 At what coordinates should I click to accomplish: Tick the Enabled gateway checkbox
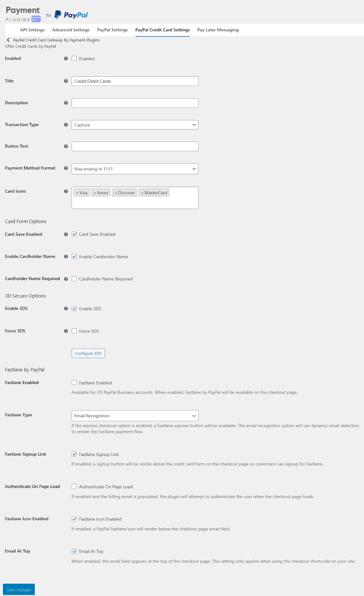click(x=74, y=58)
